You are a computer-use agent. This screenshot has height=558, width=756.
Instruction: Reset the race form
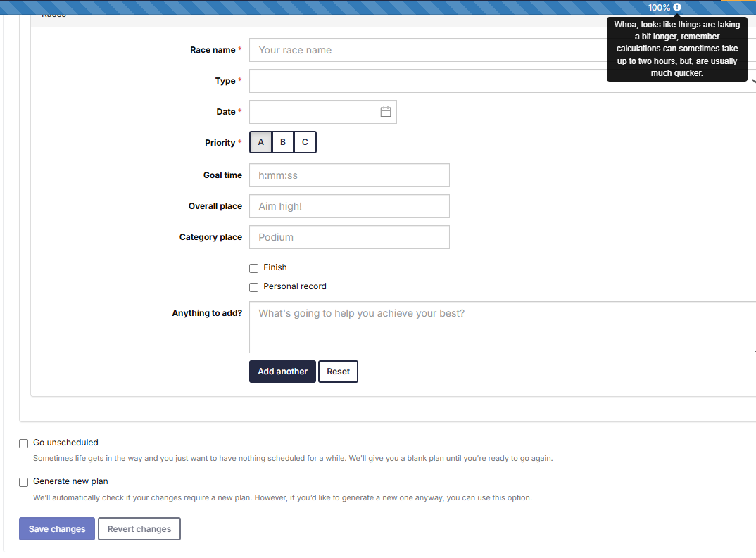point(338,372)
